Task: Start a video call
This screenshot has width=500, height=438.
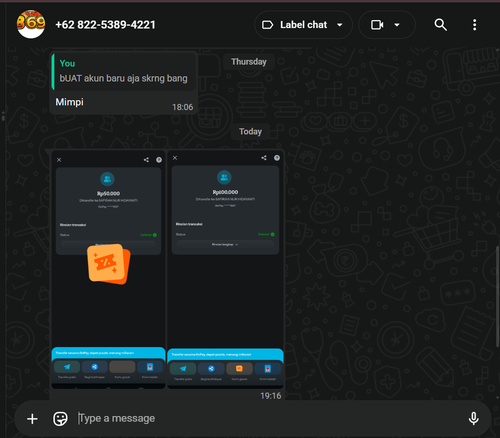Action: click(x=377, y=25)
